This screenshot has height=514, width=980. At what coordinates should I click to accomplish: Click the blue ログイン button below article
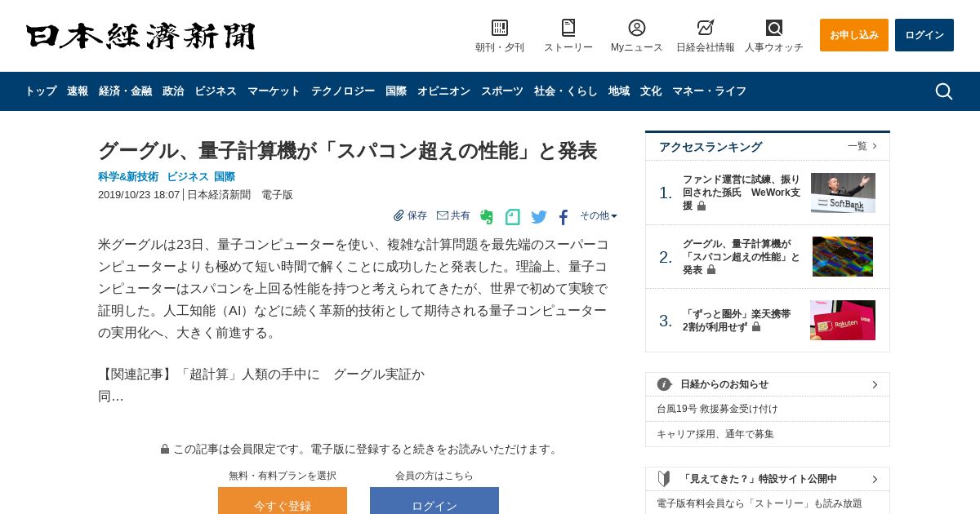coord(434,501)
